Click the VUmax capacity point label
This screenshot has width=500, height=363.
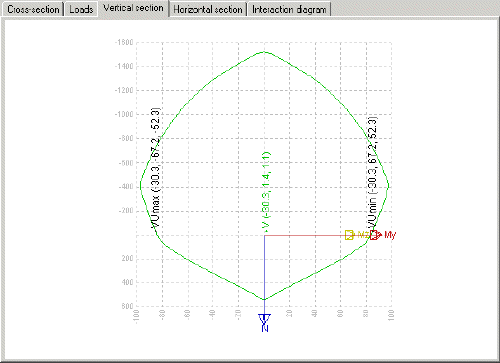click(x=155, y=168)
